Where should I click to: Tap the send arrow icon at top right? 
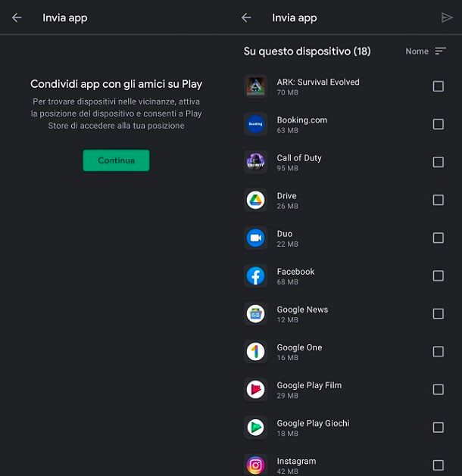[447, 17]
